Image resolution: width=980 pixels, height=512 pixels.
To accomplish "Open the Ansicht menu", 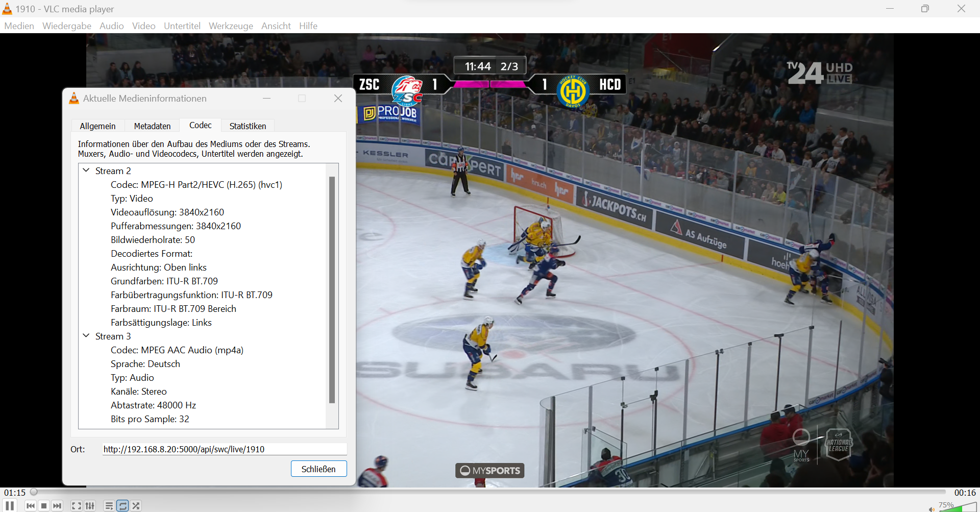I will pos(276,26).
